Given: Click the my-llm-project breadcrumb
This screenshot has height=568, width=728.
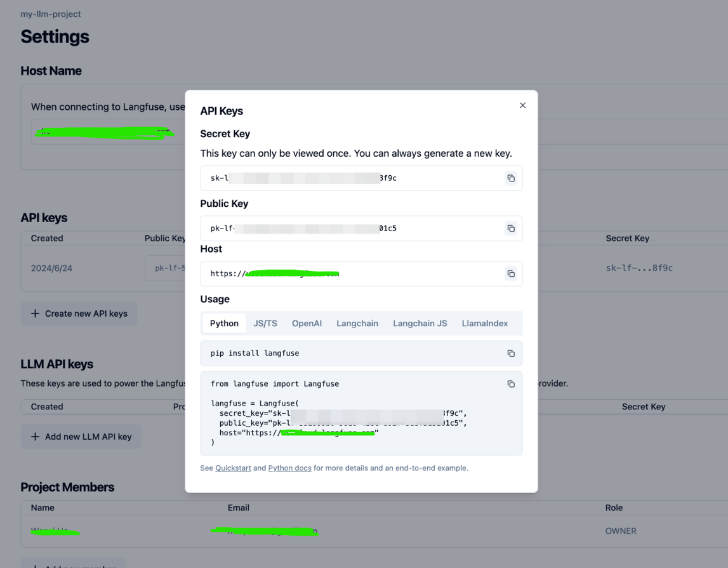Looking at the screenshot, I should [51, 15].
